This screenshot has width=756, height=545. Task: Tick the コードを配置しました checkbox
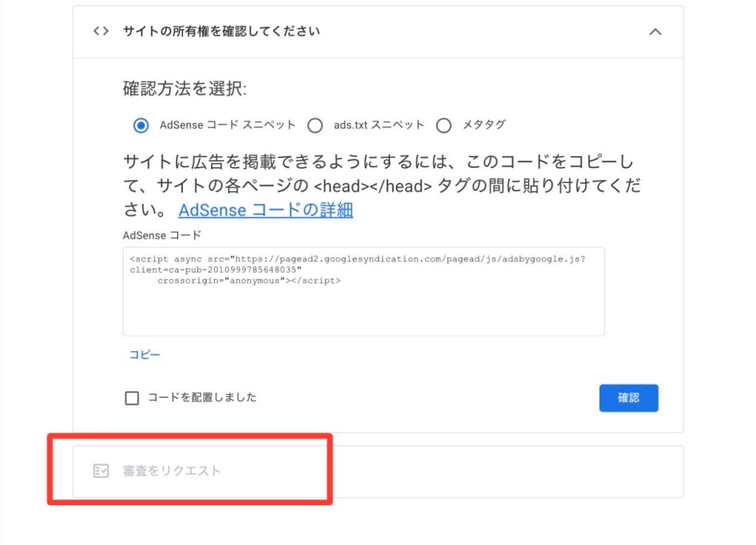point(132,398)
